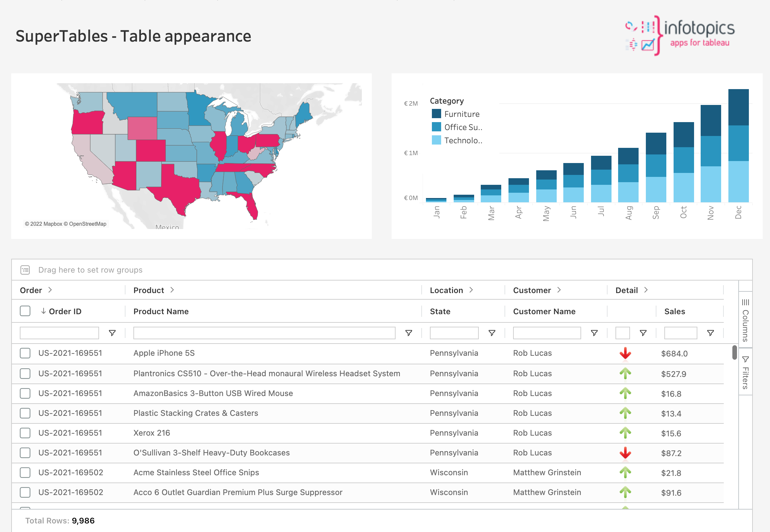Screen dimensions: 770x532
Task: Check the box for Xerox 216 row
Action: click(x=25, y=433)
